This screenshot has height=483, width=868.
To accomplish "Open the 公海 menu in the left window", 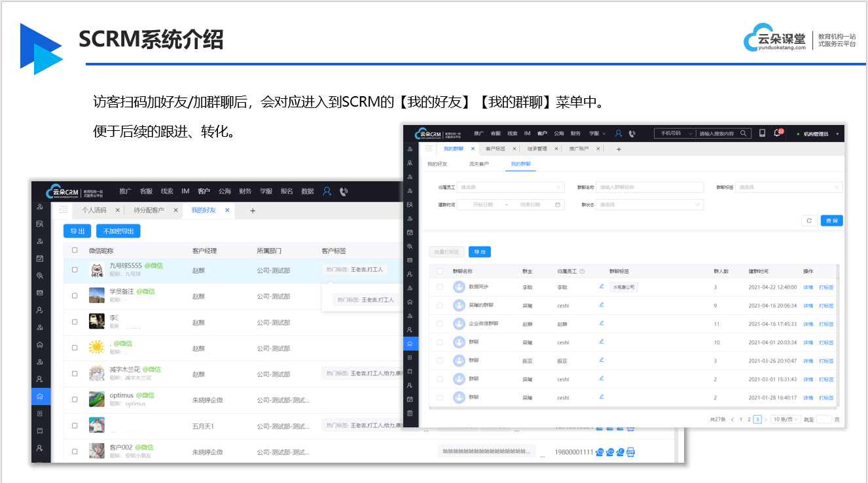I will click(225, 191).
